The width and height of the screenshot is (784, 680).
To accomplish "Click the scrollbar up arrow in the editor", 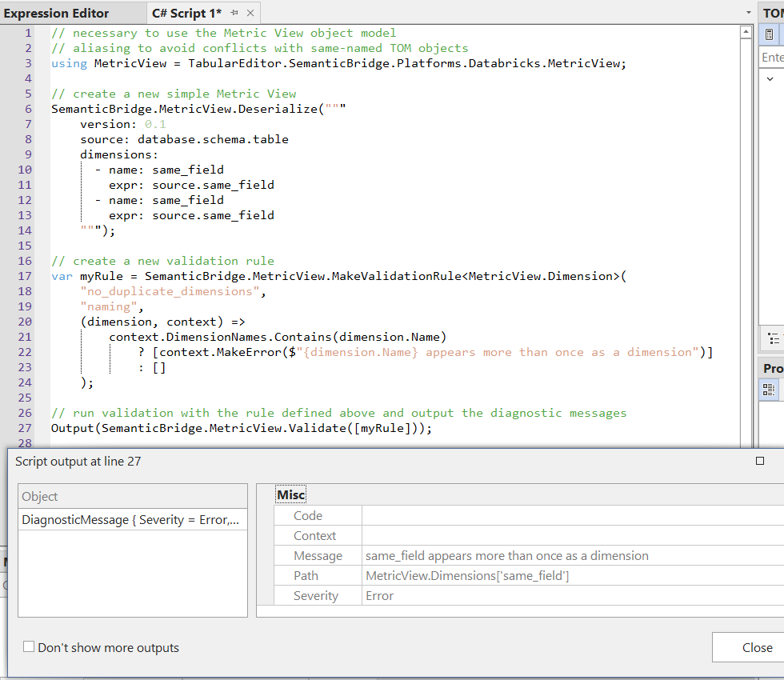I will pyautogui.click(x=746, y=30).
